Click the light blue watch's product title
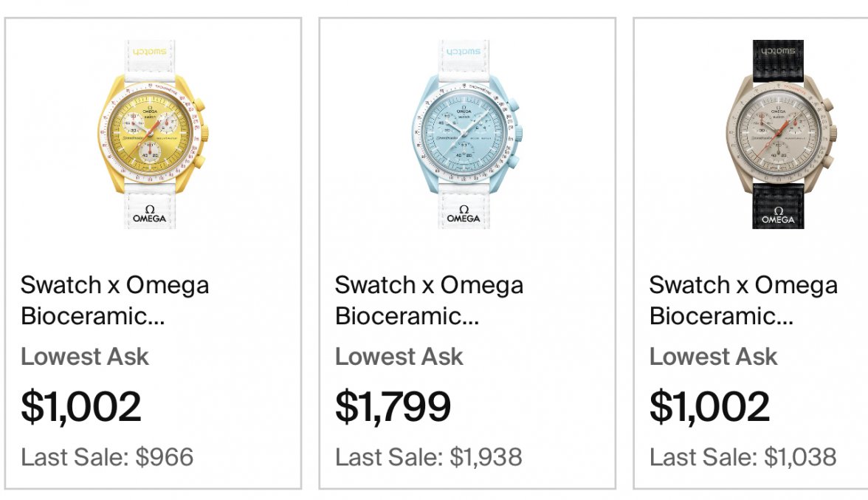 point(429,300)
